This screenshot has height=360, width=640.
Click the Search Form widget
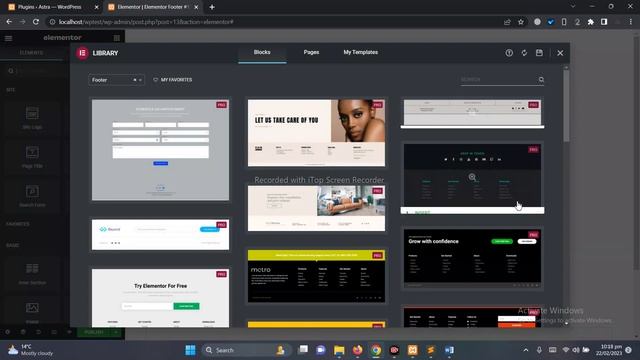point(32,196)
